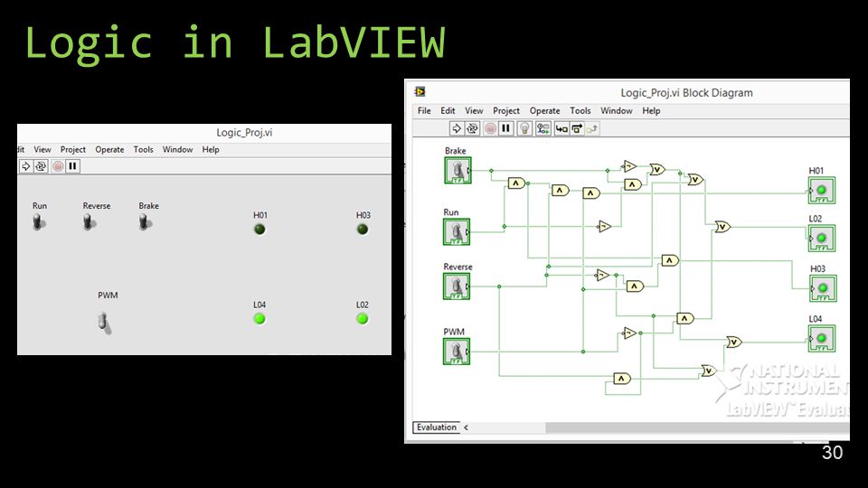Select H01 indicator terminal on block diagram

(822, 191)
